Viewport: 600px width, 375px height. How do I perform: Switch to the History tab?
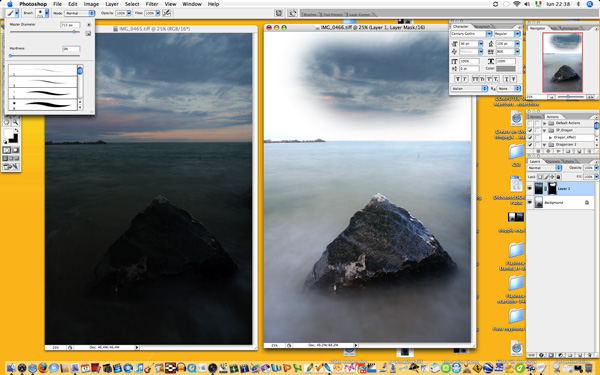pyautogui.click(x=535, y=117)
